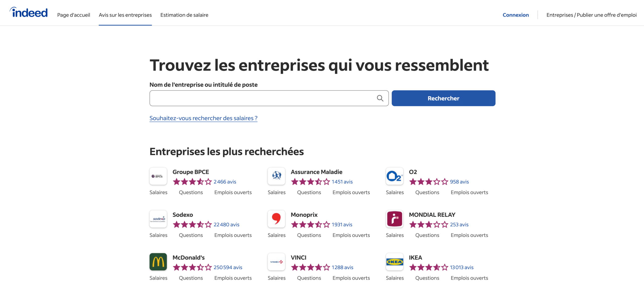
Task: Open MONDIAL RELAY company name
Action: point(432,215)
